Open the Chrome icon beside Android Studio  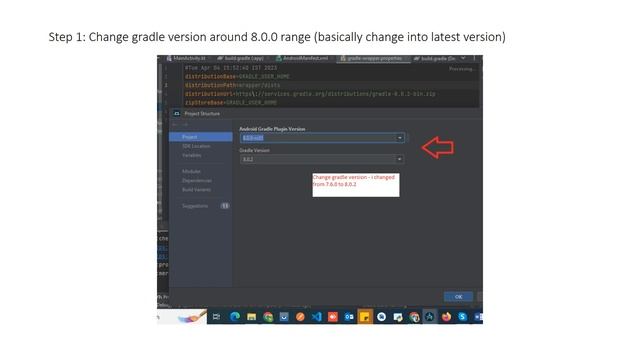414,317
